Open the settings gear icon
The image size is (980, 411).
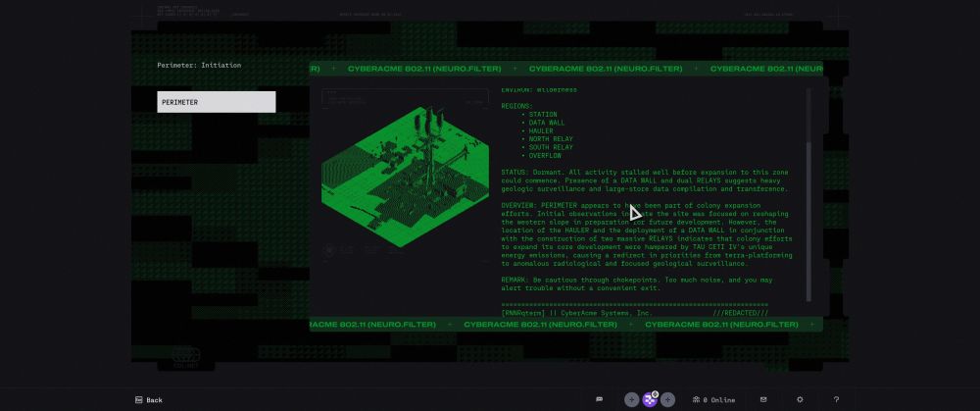tap(800, 400)
